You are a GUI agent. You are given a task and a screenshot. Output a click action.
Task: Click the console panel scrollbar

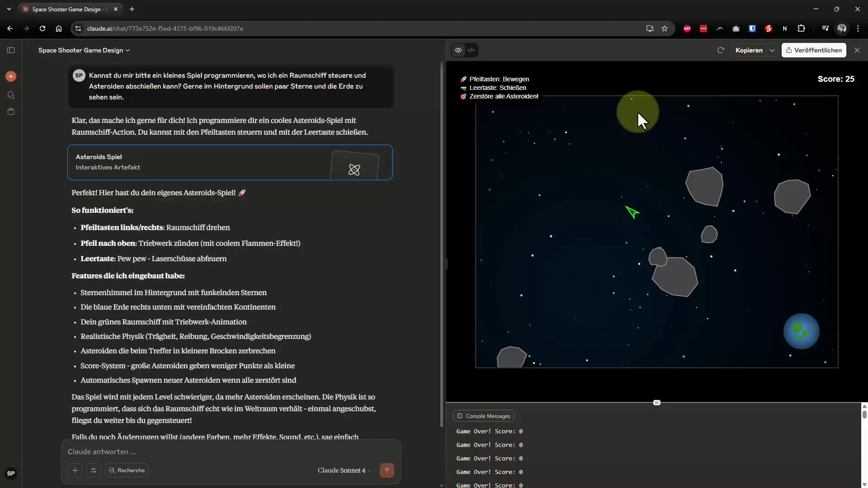coord(864,414)
